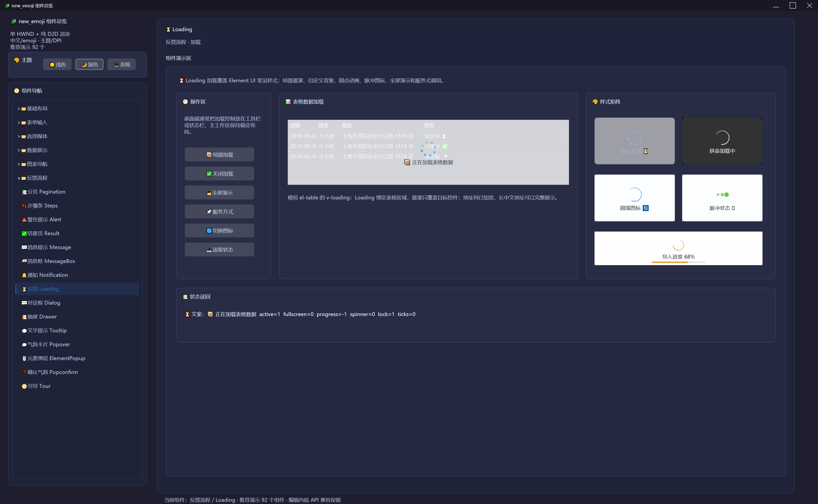
Task: Maximize the new_emoji 组件总览 window
Action: [793, 6]
